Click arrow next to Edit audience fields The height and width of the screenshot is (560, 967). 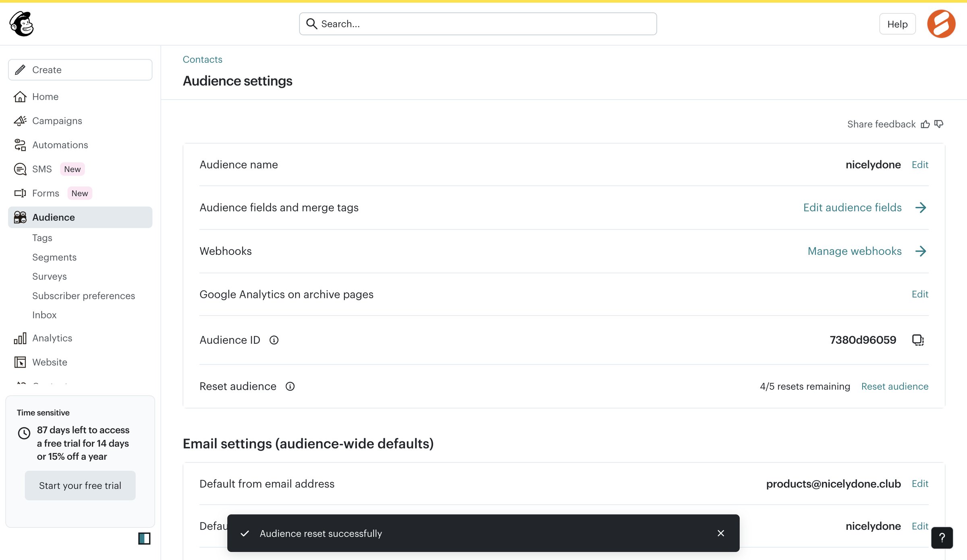pyautogui.click(x=921, y=208)
